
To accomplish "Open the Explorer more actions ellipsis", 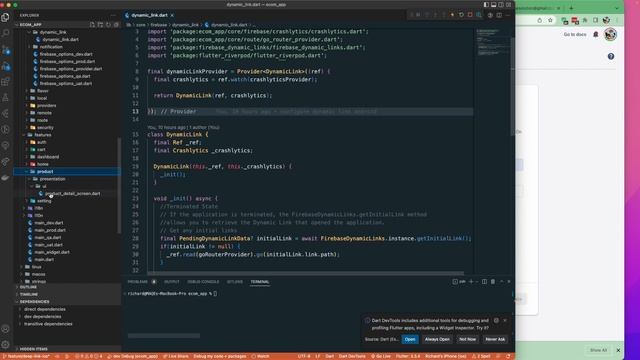I will (x=113, y=15).
